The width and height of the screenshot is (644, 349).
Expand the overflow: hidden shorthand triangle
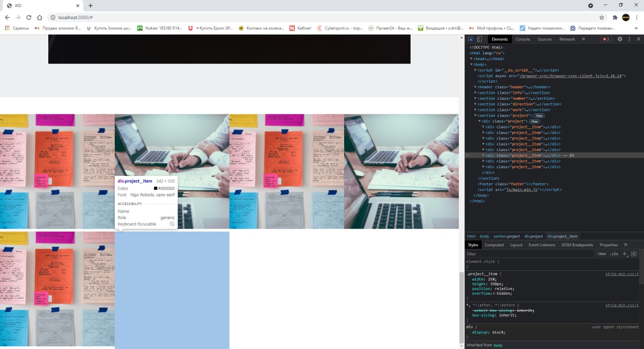(x=494, y=293)
